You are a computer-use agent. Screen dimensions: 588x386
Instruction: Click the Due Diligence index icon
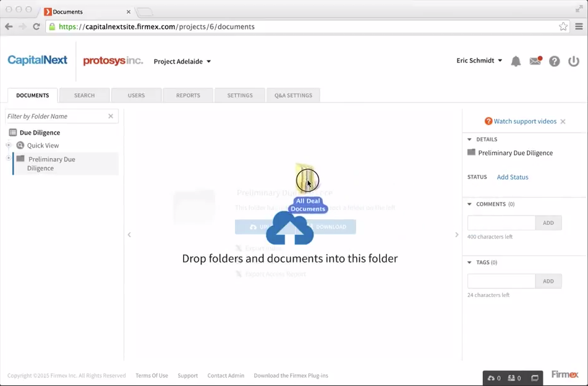[13, 132]
